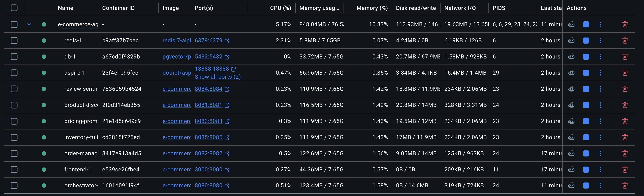Delete the pricing-promo container
The height and width of the screenshot is (196, 644).
[x=625, y=121]
